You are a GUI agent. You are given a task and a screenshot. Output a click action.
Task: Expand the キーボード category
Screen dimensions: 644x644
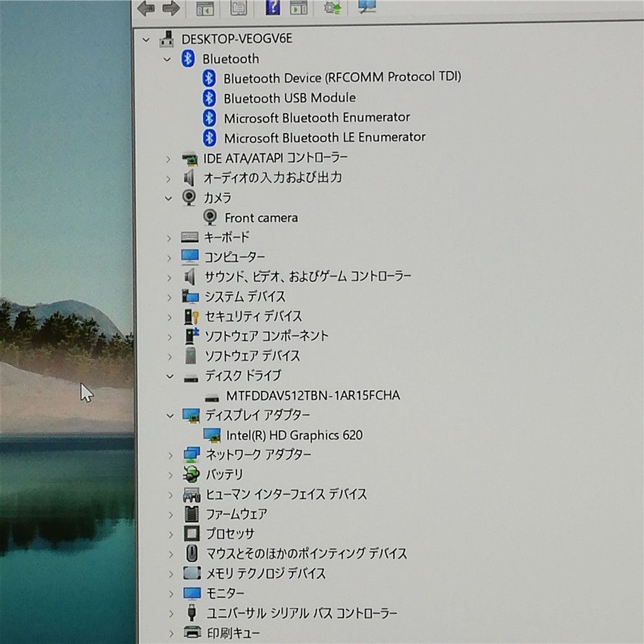[x=169, y=238]
